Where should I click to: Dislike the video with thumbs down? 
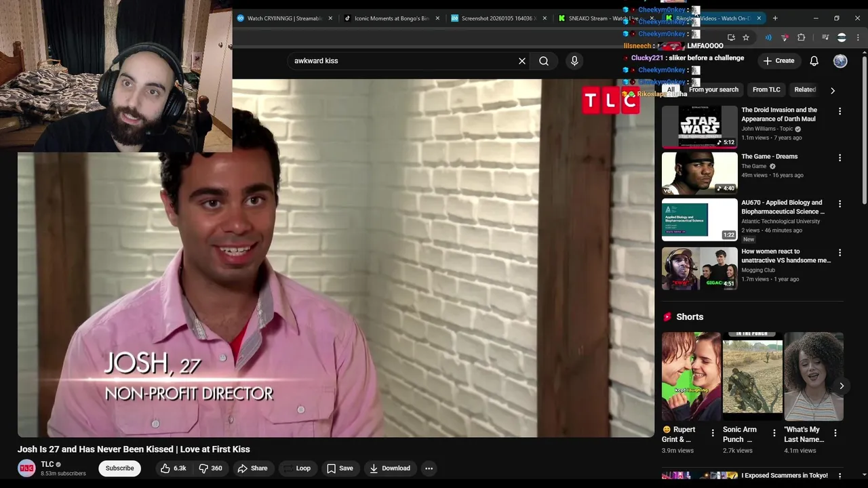tap(211, 468)
